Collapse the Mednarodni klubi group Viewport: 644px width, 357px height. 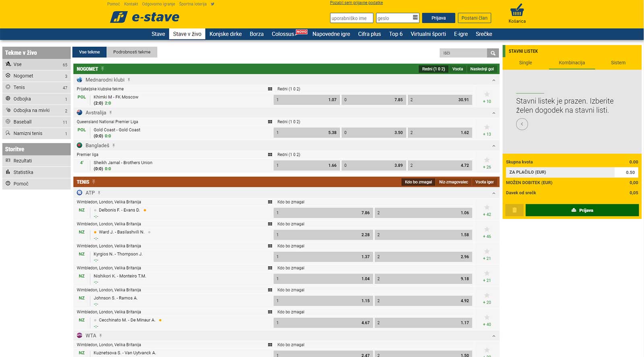tap(493, 80)
